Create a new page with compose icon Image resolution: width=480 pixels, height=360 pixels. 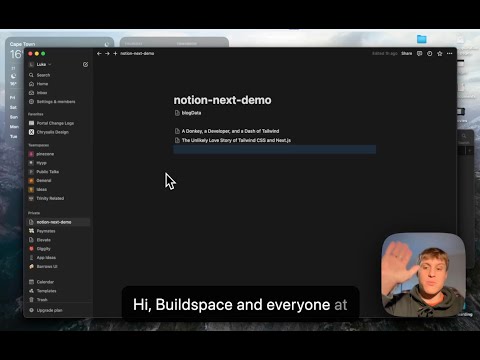[85, 64]
